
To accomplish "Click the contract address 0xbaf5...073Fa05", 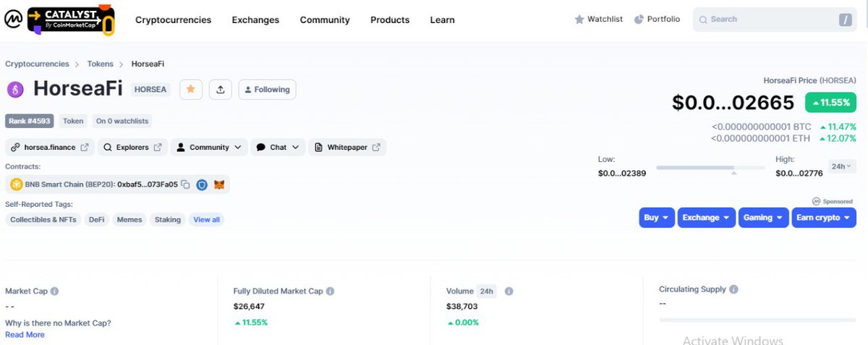I will pyautogui.click(x=148, y=184).
